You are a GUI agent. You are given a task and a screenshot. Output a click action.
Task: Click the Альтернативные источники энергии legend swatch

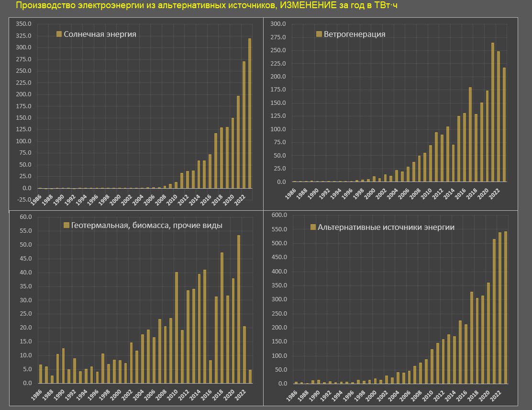pyautogui.click(x=313, y=227)
